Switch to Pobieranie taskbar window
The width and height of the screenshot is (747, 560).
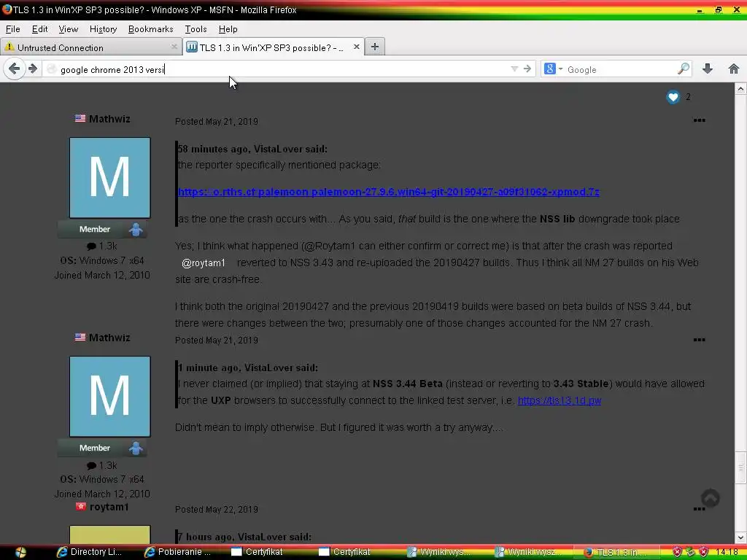pyautogui.click(x=179, y=552)
